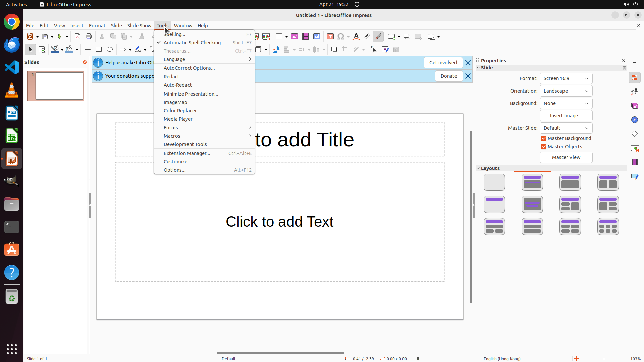
Task: Click the Master View button
Action: 566,157
